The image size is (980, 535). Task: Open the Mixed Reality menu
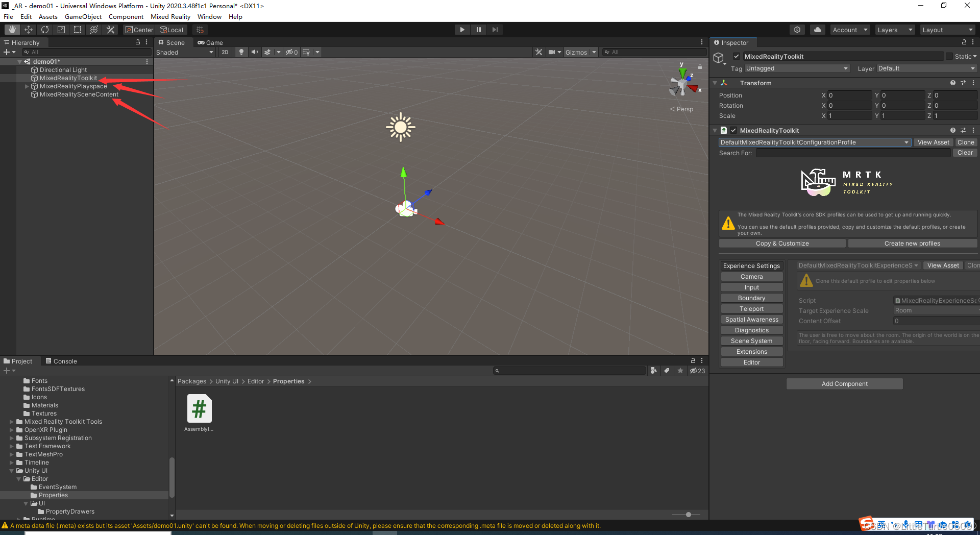coord(170,17)
